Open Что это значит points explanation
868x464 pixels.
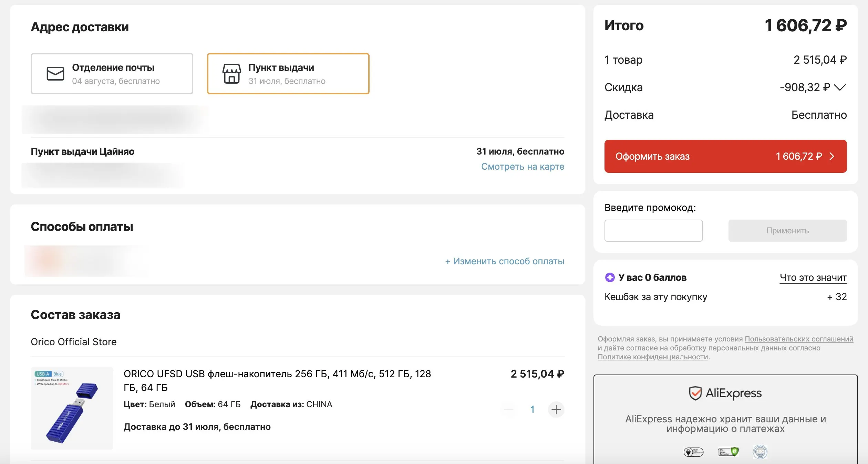(813, 277)
